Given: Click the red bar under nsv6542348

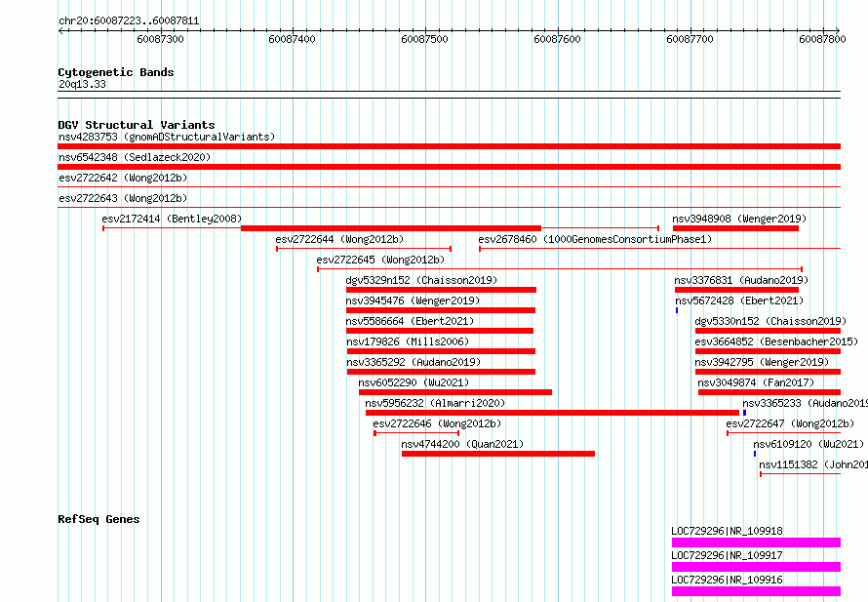Looking at the screenshot, I should 449,167.
